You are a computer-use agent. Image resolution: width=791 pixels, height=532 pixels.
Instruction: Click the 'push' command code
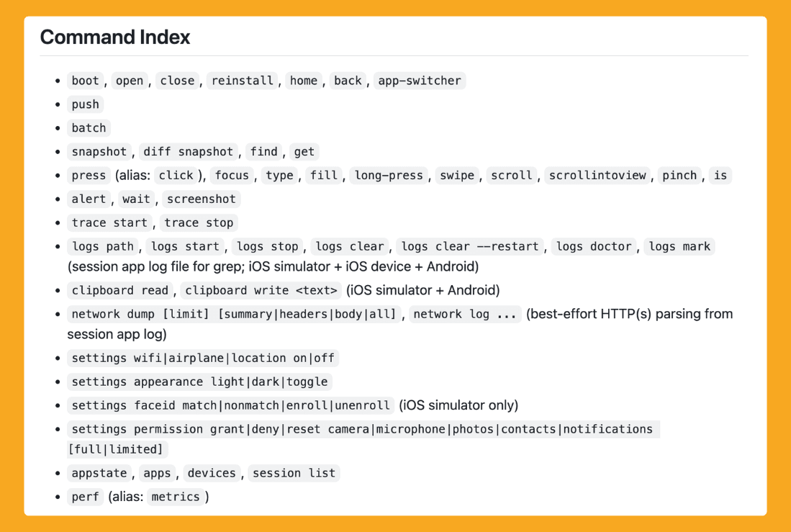click(x=86, y=104)
